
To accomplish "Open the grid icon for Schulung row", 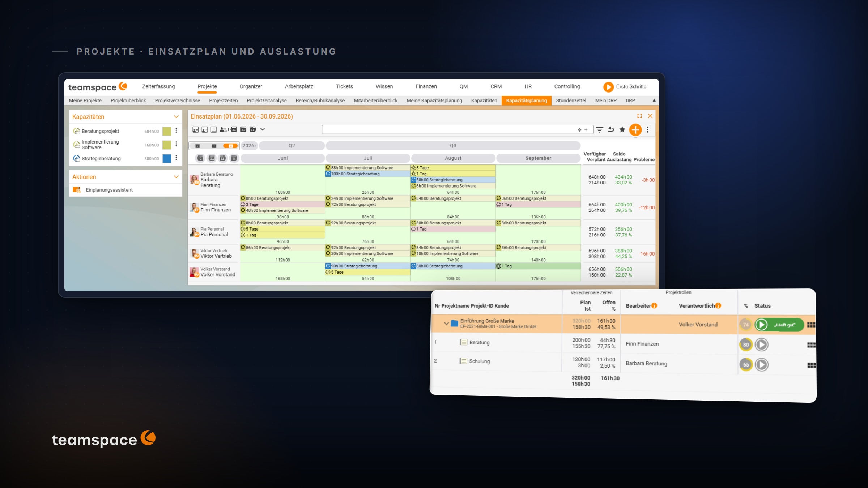I will point(811,365).
